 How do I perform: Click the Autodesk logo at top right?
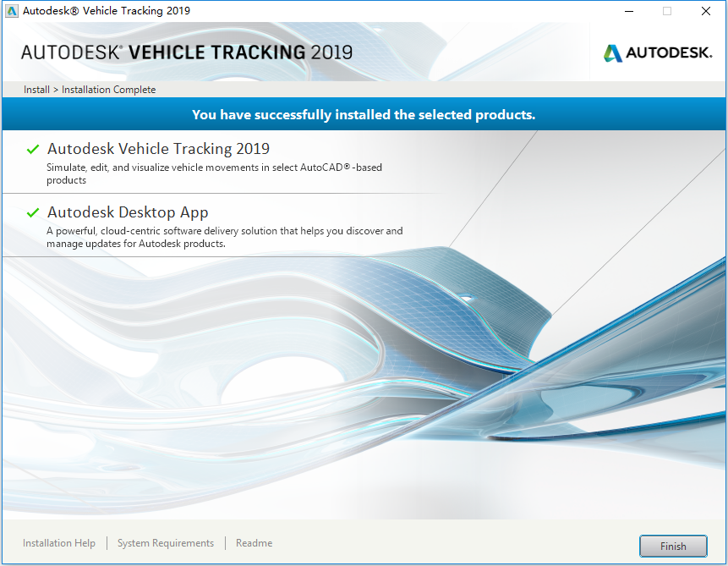[x=658, y=52]
